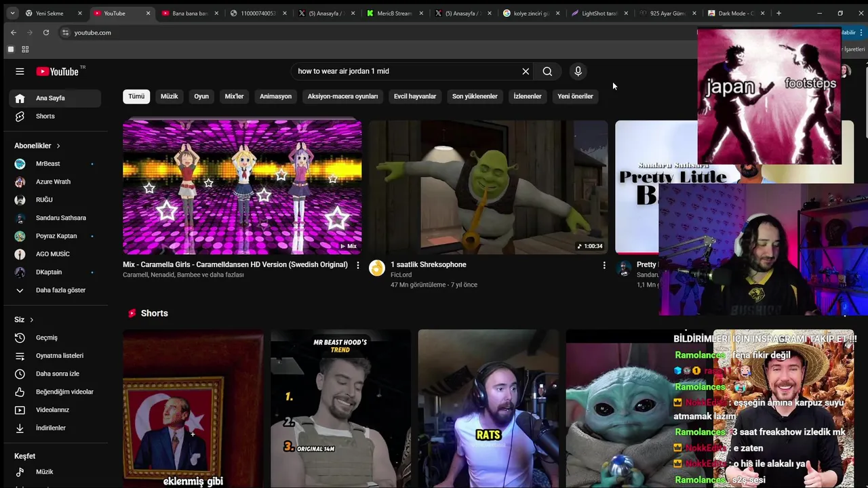The height and width of the screenshot is (488, 868).
Task: Select the İzlenenler chip
Action: (x=528, y=96)
